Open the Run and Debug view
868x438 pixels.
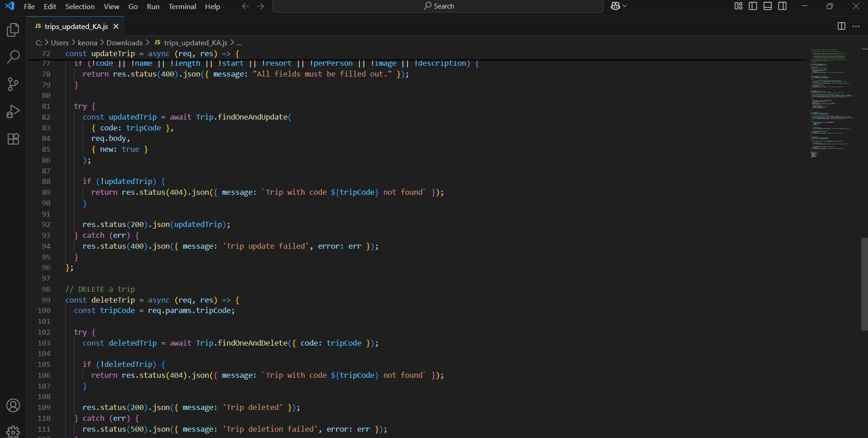(x=13, y=111)
